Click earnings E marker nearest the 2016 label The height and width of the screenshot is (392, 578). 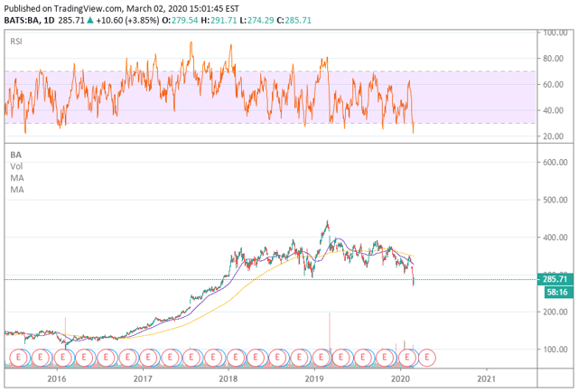coord(62,358)
